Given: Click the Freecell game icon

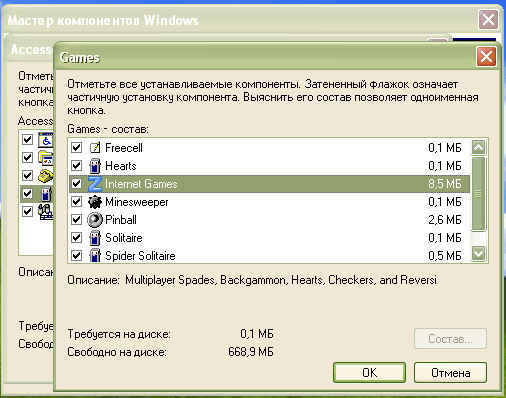Looking at the screenshot, I should coord(95,147).
